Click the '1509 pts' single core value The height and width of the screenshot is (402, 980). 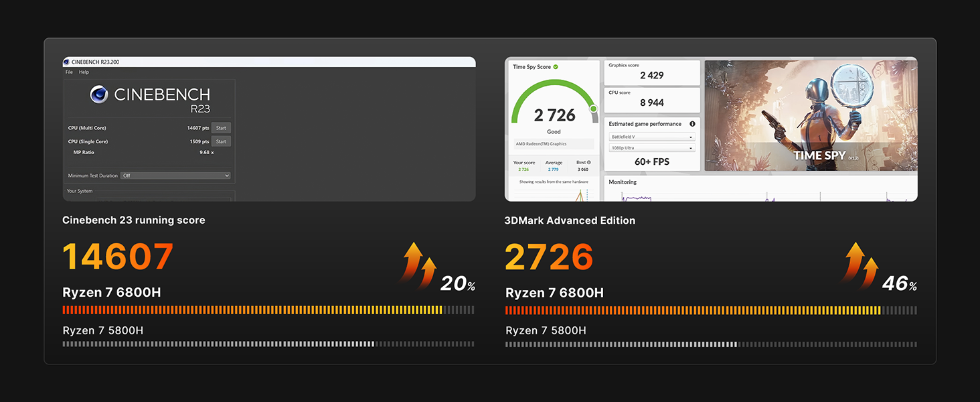click(x=199, y=141)
